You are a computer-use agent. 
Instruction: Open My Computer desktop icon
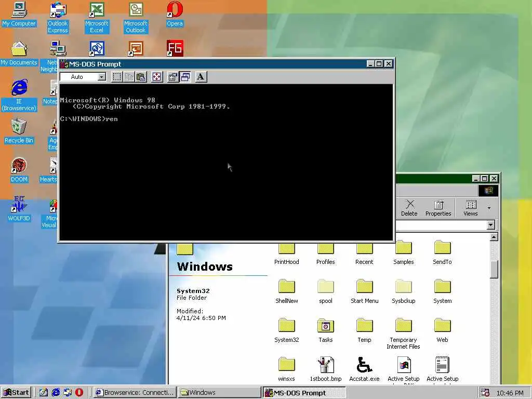point(19,14)
